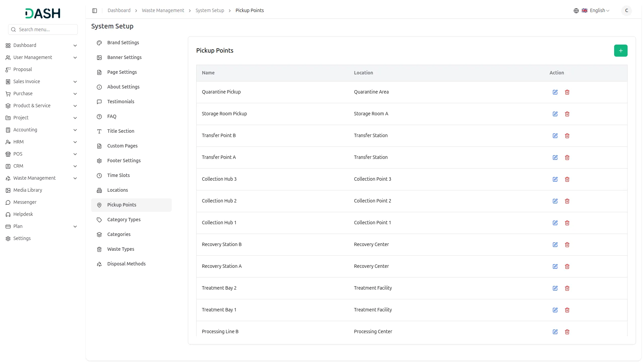Click the Dashboard breadcrumb link
Viewport: 644px width, 362px height.
point(119,11)
